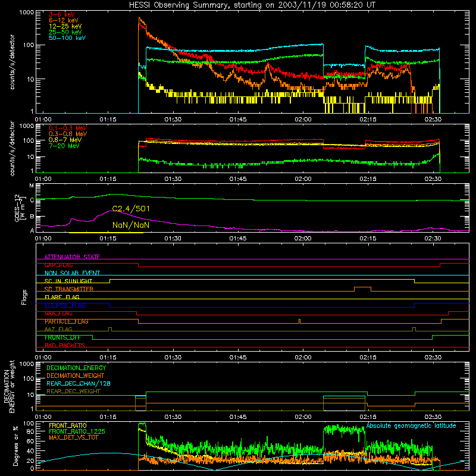Select the 6-12 keV legend label
This screenshot has height=476, width=476.
tap(64, 20)
